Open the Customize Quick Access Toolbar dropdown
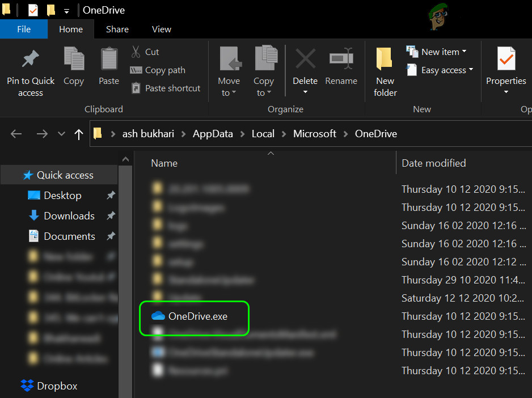 pos(66,11)
